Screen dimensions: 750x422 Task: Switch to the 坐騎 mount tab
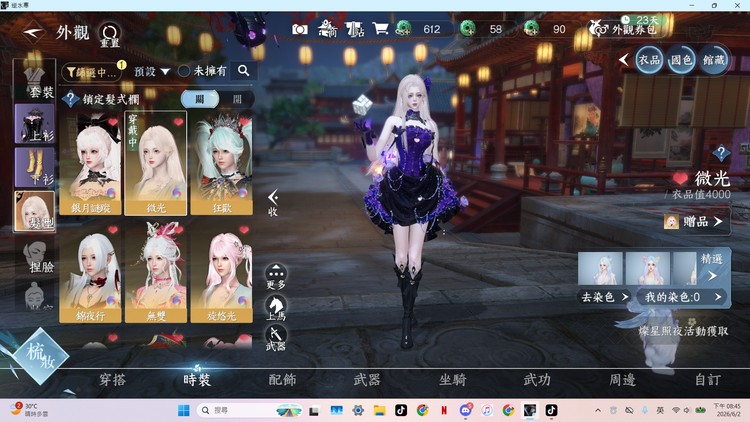452,380
